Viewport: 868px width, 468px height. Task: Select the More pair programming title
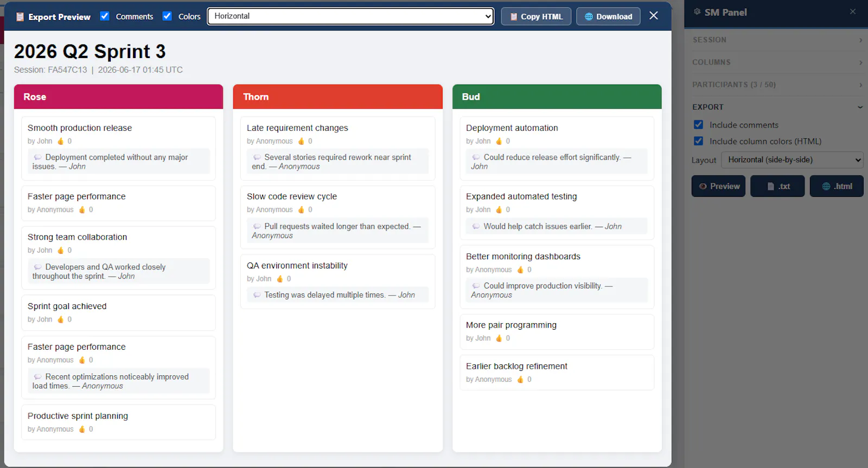[511, 325]
